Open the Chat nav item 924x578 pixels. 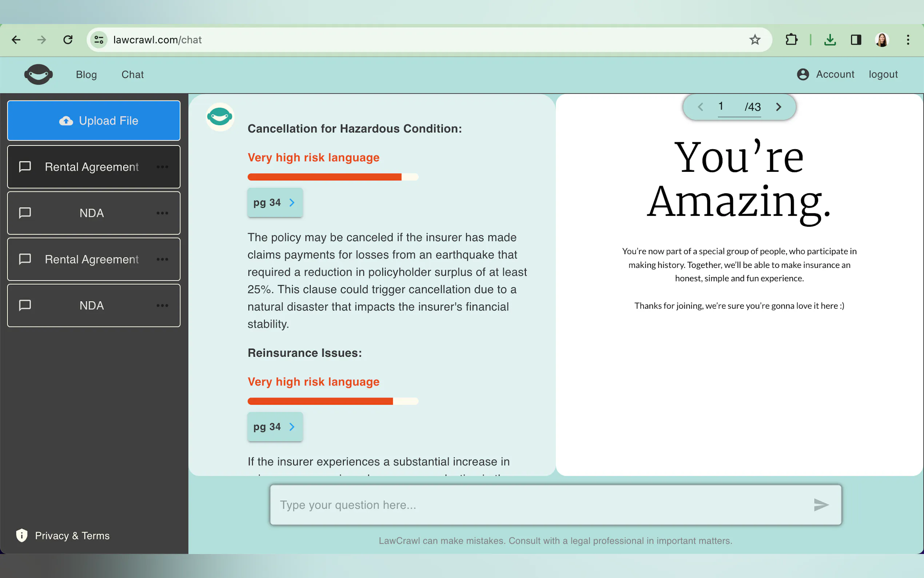coord(132,75)
